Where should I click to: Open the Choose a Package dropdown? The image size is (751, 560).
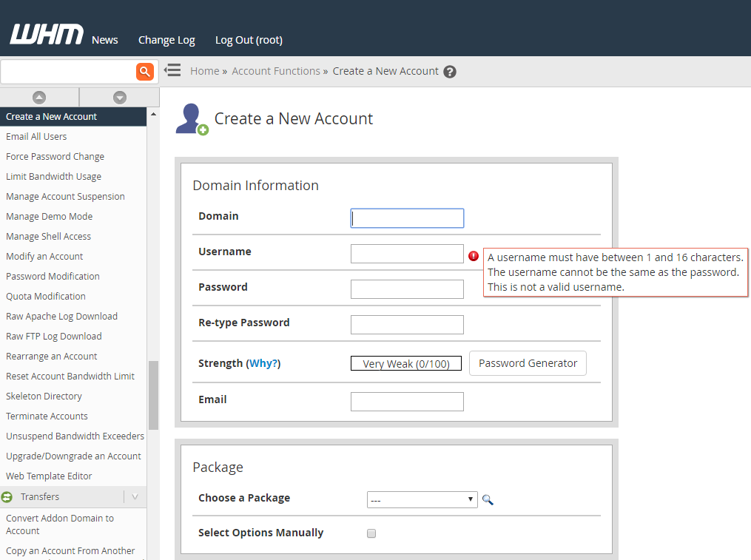[422, 499]
